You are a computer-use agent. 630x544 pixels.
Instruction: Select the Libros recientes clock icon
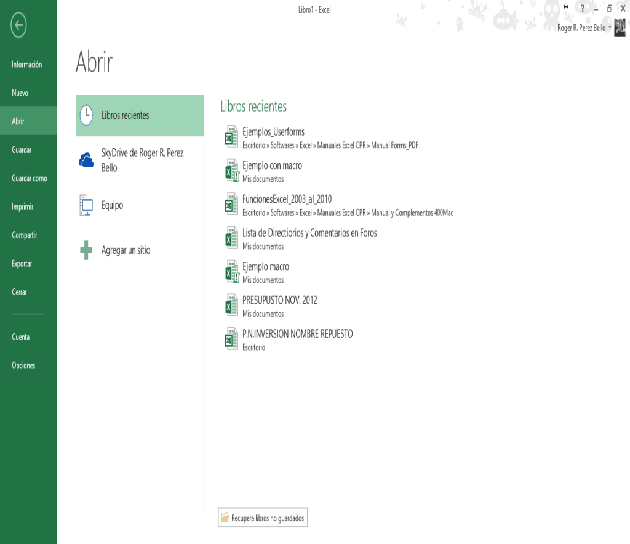(x=87, y=115)
